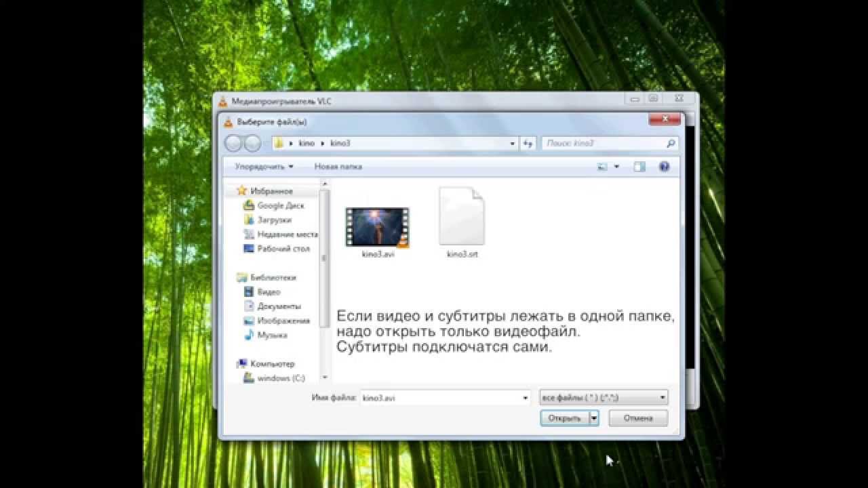This screenshot has width=868, height=488.
Task: Click the Новая папка button
Action: point(338,166)
